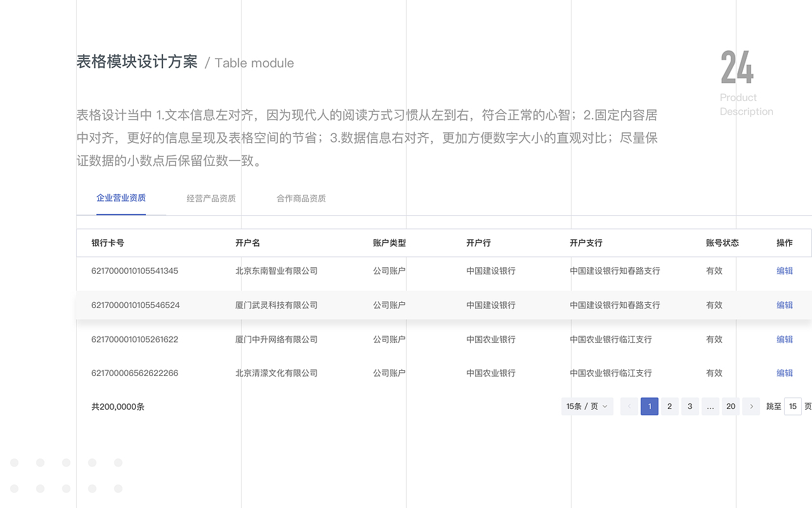
Task: Select pagination page 1
Action: click(x=650, y=406)
